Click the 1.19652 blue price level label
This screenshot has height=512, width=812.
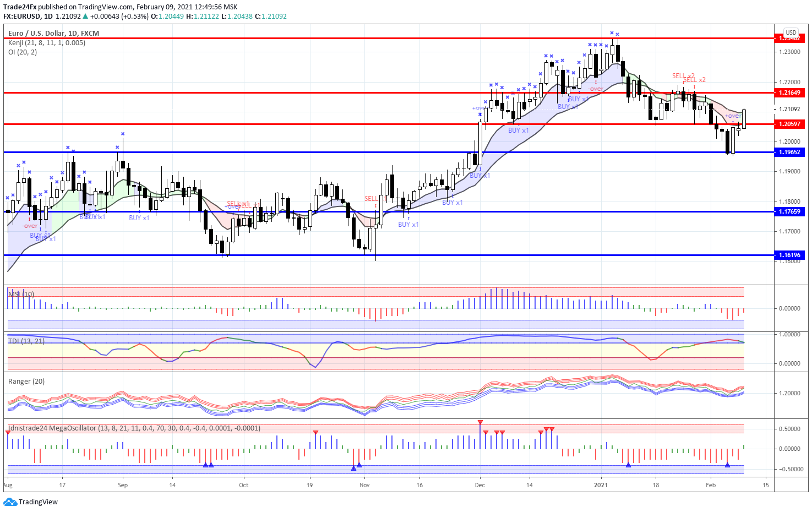coord(789,152)
